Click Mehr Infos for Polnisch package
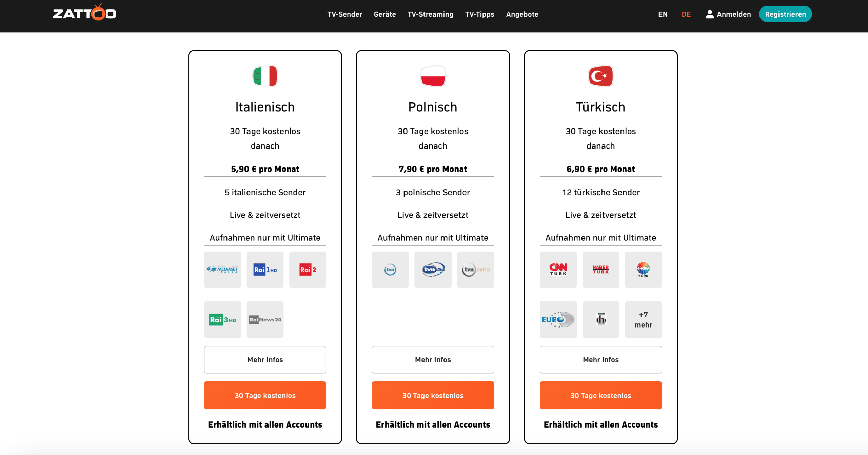The image size is (868, 455). pyautogui.click(x=433, y=359)
